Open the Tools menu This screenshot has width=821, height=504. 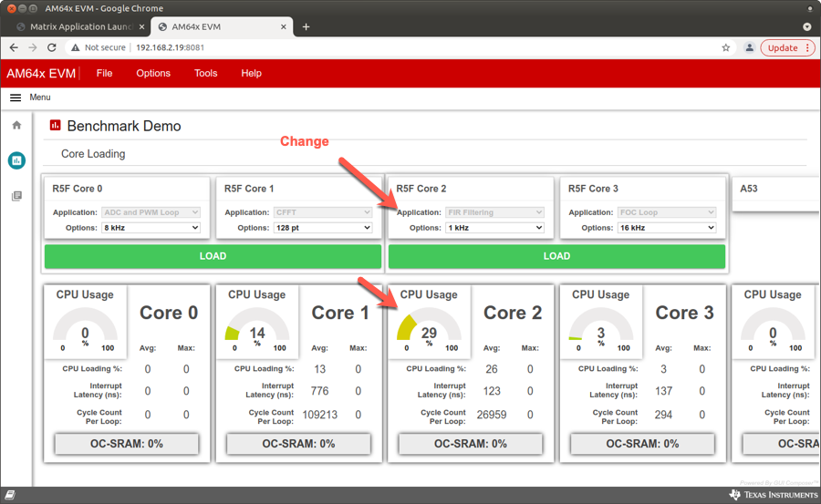click(x=206, y=73)
